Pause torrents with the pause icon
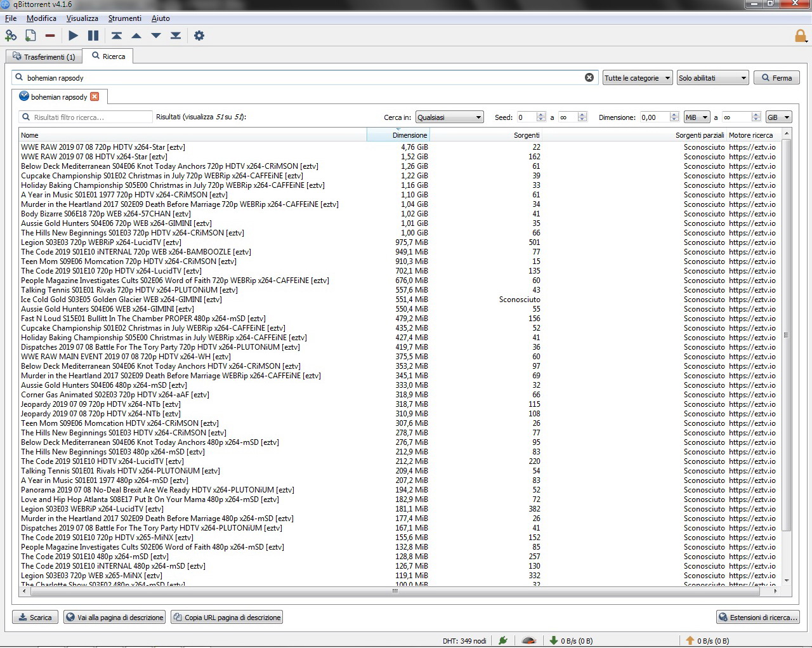Image resolution: width=812 pixels, height=648 pixels. pos(93,36)
